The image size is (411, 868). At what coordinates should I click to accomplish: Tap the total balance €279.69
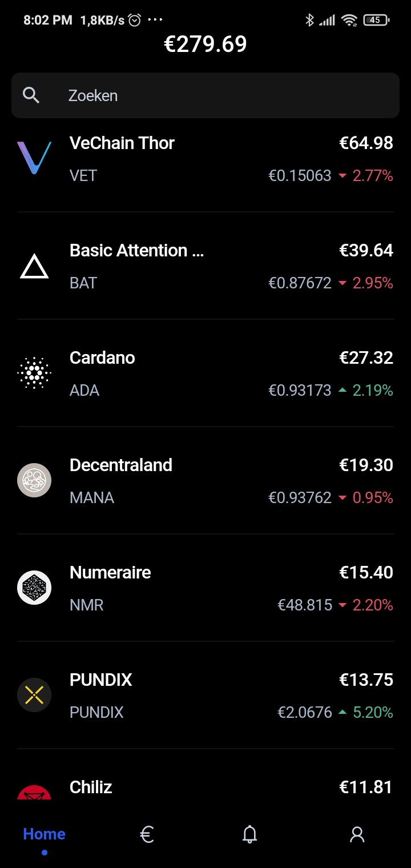pyautogui.click(x=205, y=44)
